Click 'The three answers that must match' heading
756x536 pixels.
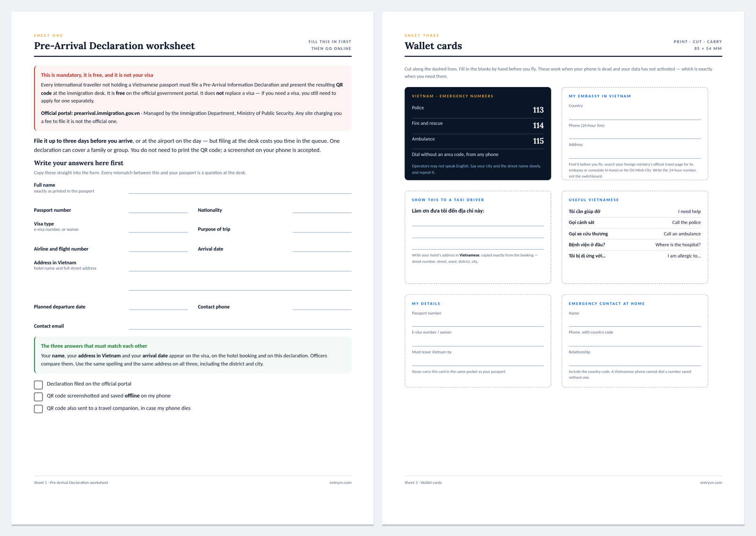[94, 346]
